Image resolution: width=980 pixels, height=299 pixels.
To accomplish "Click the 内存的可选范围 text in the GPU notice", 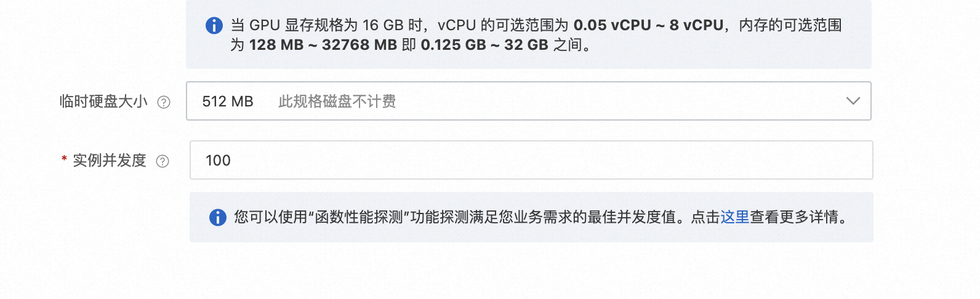I will tap(790, 25).
